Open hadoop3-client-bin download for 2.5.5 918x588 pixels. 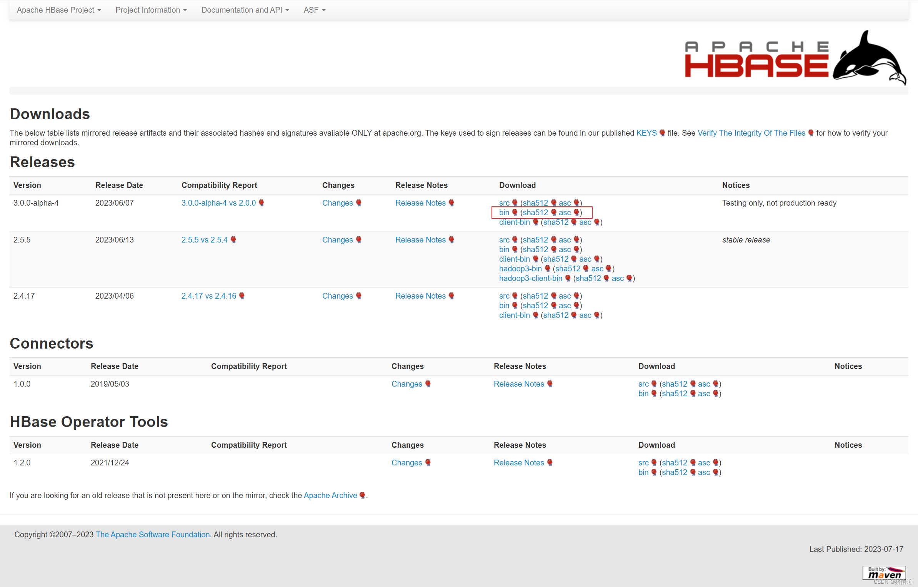tap(530, 278)
